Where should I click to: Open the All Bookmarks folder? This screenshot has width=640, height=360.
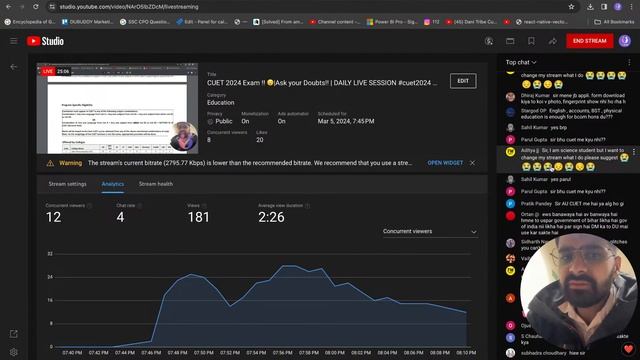tap(614, 22)
